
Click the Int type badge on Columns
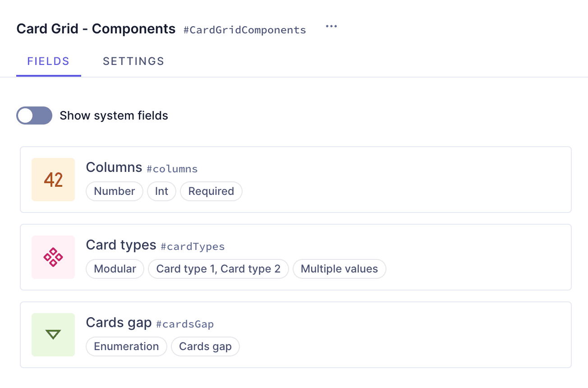pos(161,191)
